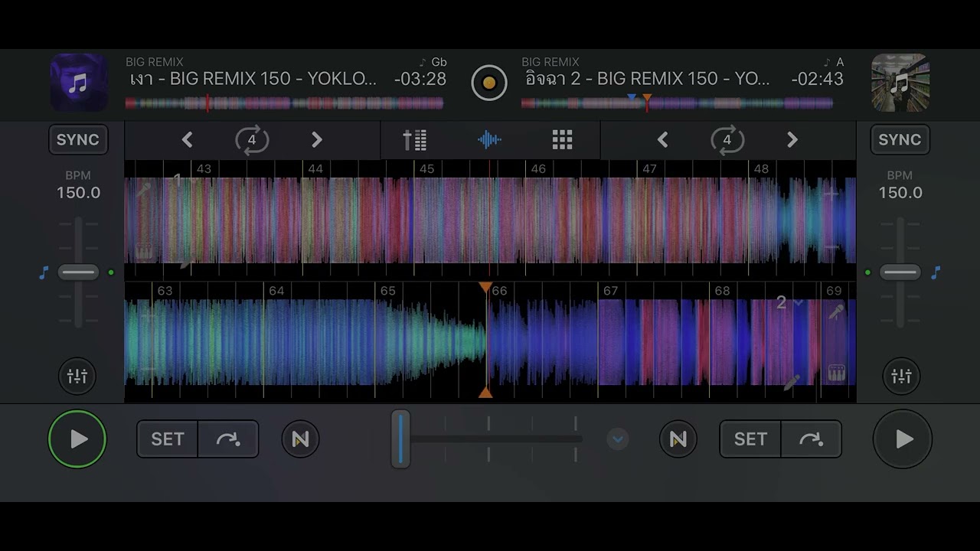Tap the record button at top center
The height and width of the screenshot is (551, 980).
pyautogui.click(x=489, y=83)
